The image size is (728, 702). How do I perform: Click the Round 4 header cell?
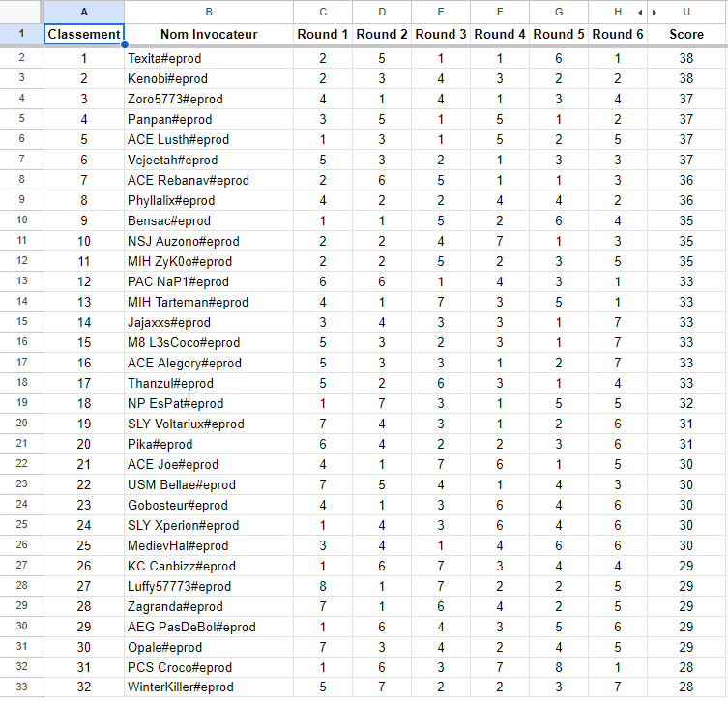pyautogui.click(x=500, y=35)
